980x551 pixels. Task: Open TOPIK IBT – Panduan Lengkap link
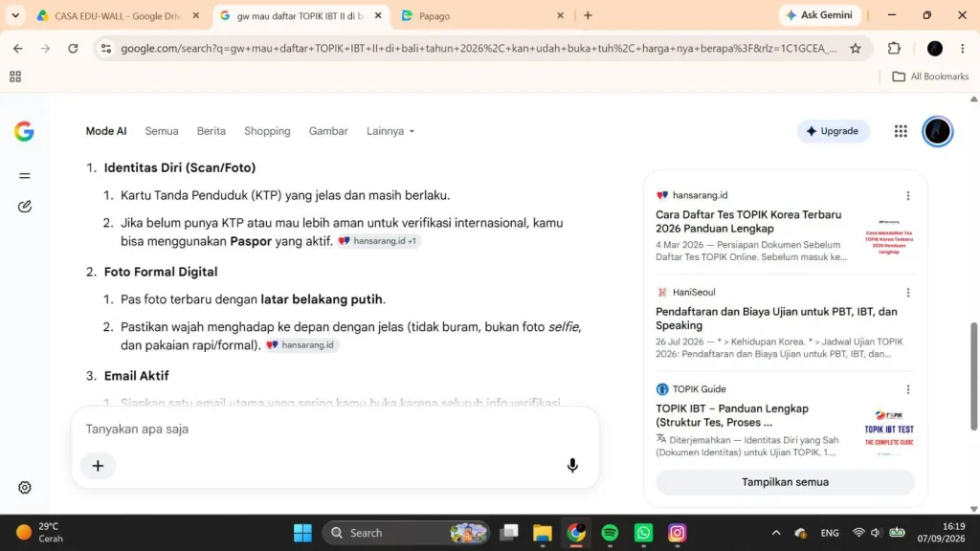[732, 415]
